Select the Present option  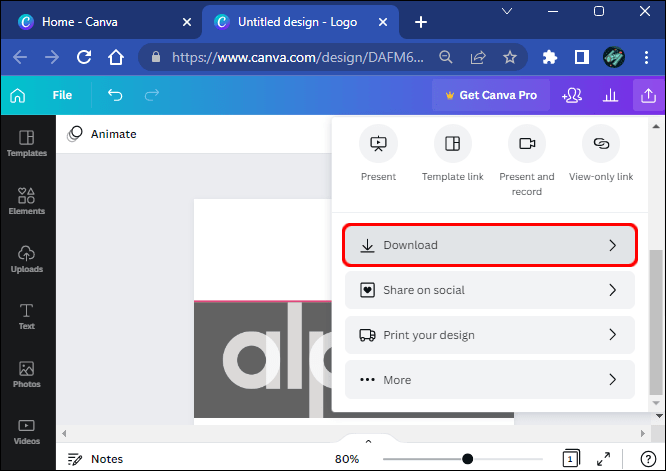coord(378,153)
